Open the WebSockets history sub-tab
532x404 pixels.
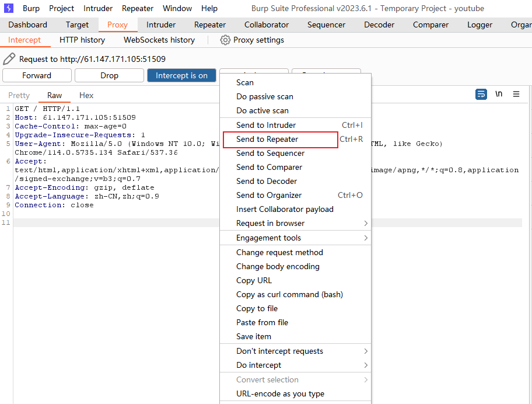click(159, 40)
